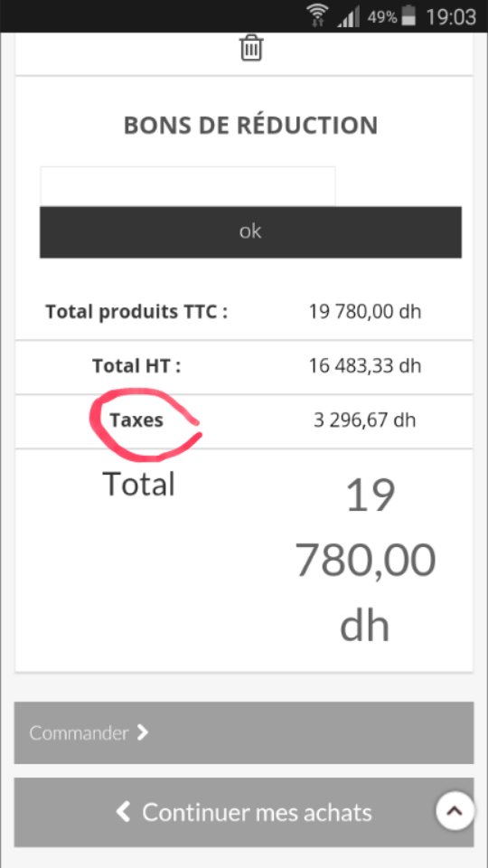The width and height of the screenshot is (488, 868).
Task: Click the discount voucher code field
Action: pos(188,186)
